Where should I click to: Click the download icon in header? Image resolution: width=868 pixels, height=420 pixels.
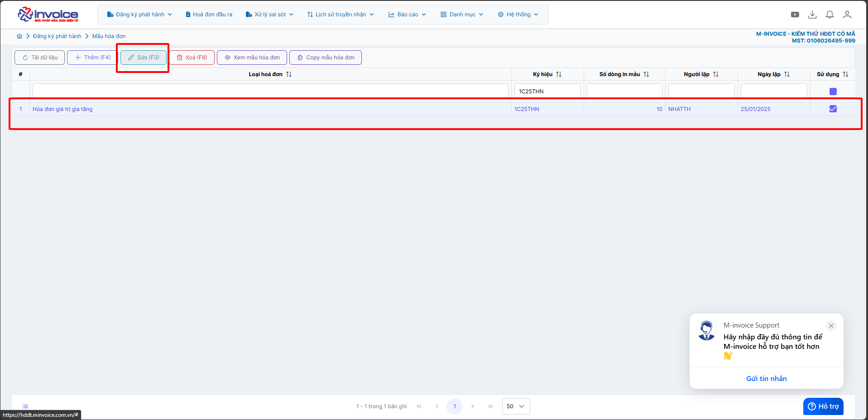[812, 14]
